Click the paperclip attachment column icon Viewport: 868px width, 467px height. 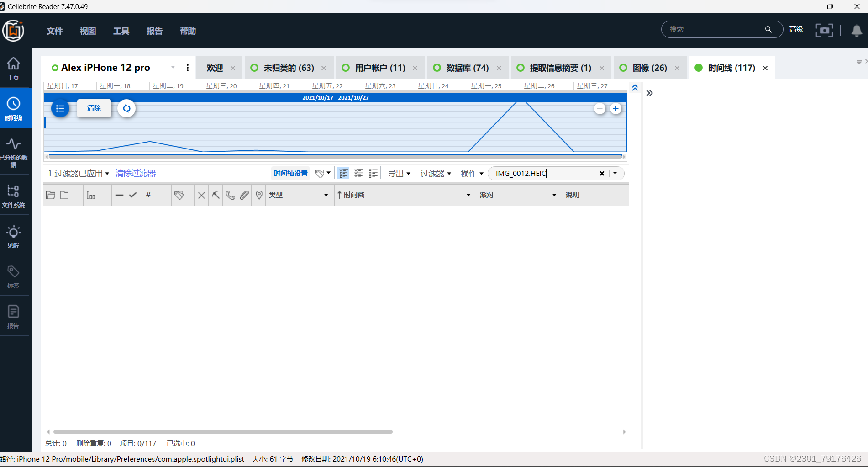[245, 195]
